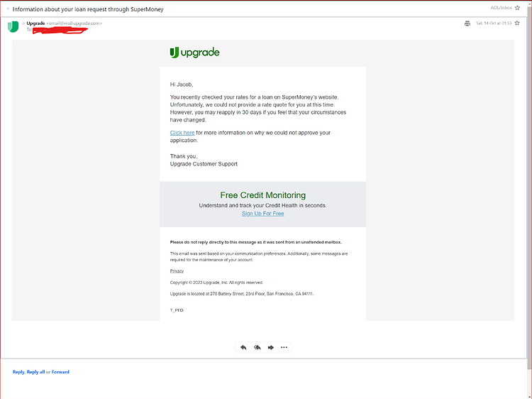
Task: Open the 'Click here' link
Action: point(182,133)
